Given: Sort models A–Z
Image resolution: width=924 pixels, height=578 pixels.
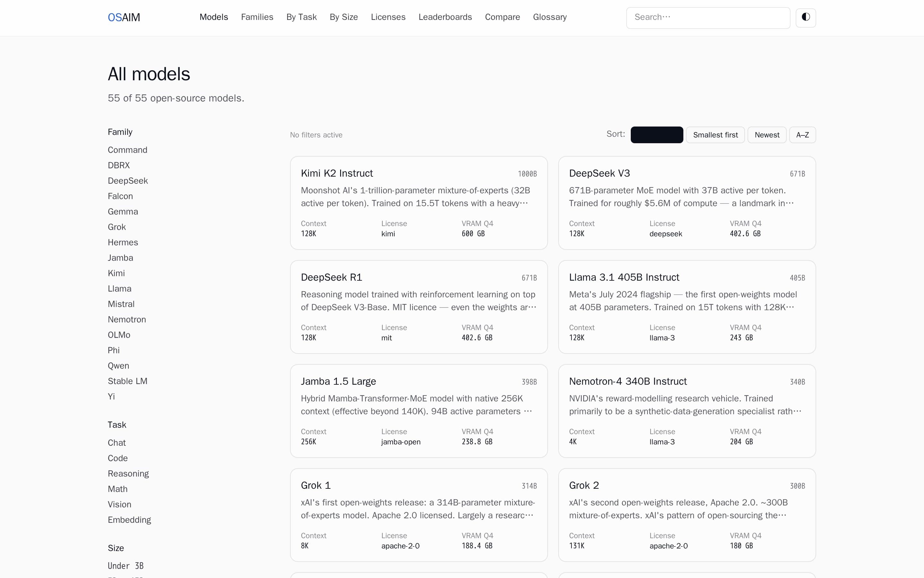Looking at the screenshot, I should 803,135.
